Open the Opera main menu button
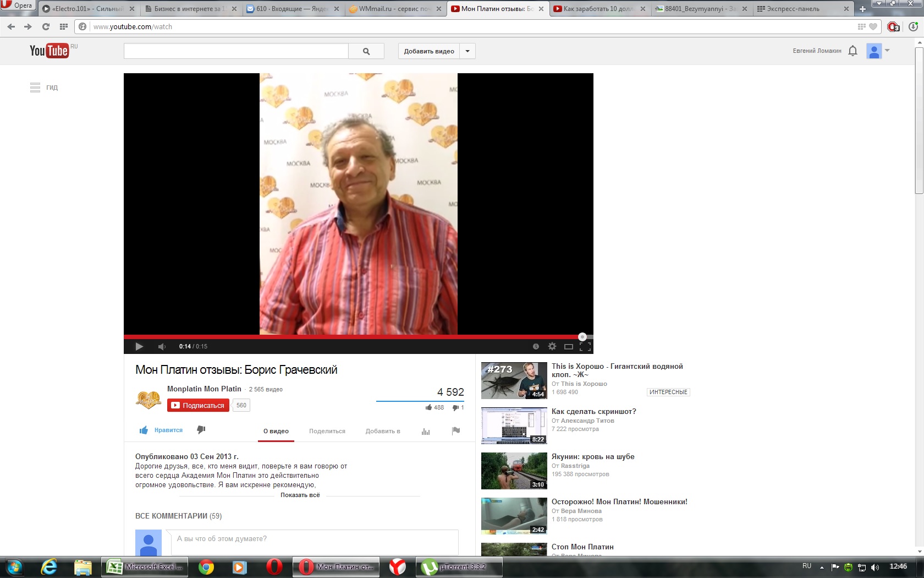This screenshot has width=924, height=578. 18,6
